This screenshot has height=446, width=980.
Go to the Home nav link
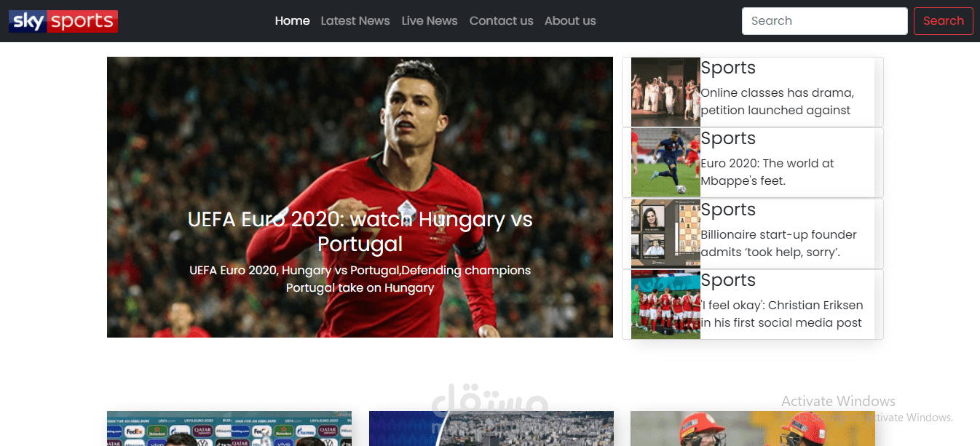pyautogui.click(x=293, y=21)
